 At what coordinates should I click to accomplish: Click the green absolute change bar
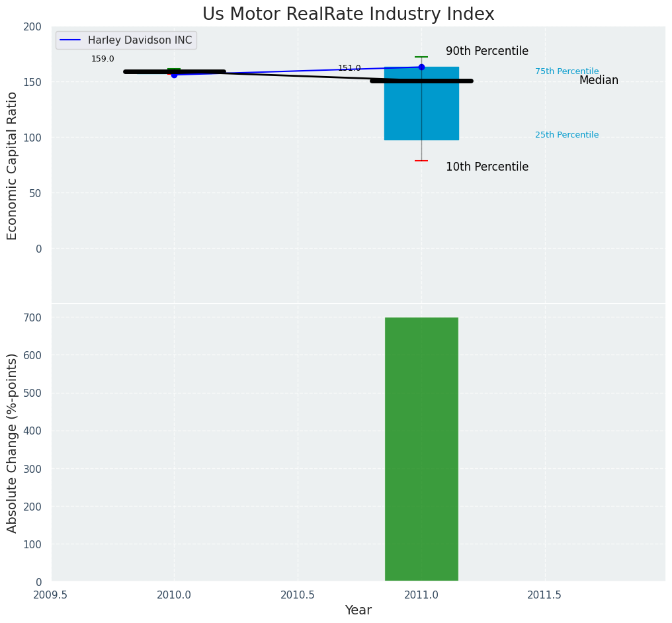point(421,450)
